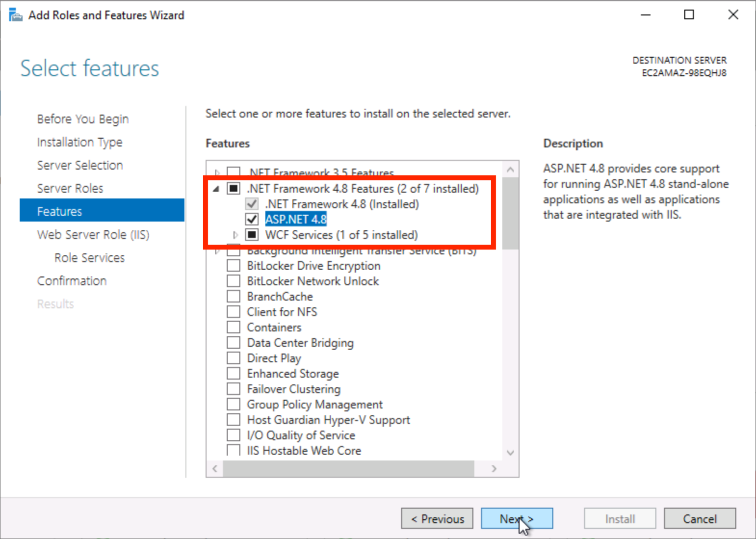The height and width of the screenshot is (539, 756).
Task: Check IIS Hostable Web Core
Action: 234,450
